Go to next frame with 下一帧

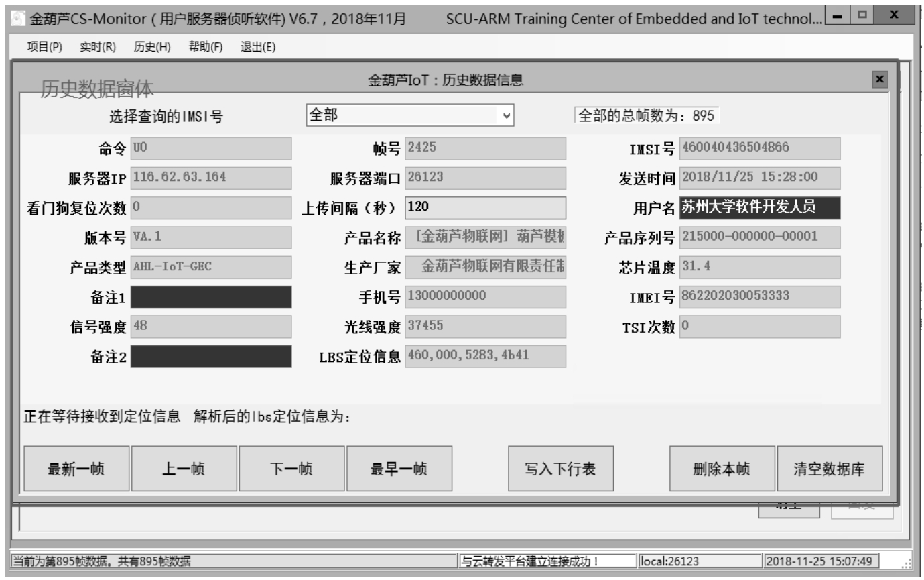tap(291, 469)
